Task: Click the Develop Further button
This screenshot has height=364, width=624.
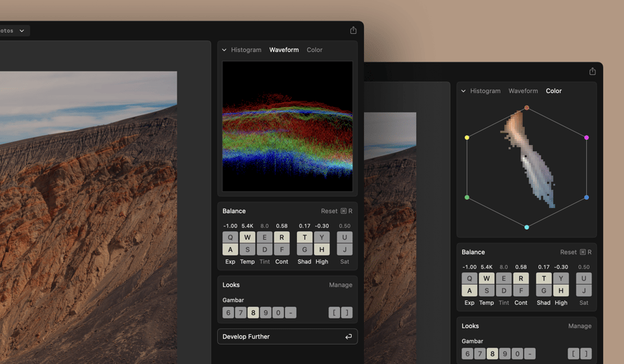Action: point(287,337)
